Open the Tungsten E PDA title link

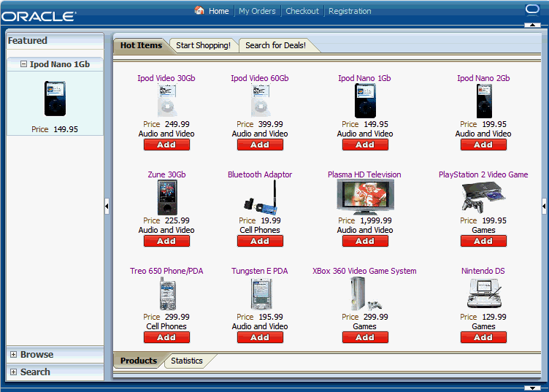260,271
